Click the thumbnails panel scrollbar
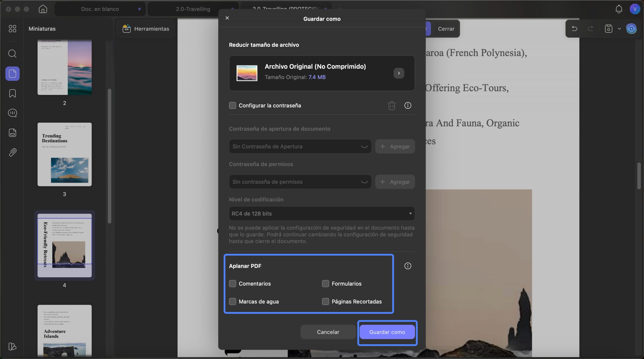The height and width of the screenshot is (359, 644). click(109, 156)
